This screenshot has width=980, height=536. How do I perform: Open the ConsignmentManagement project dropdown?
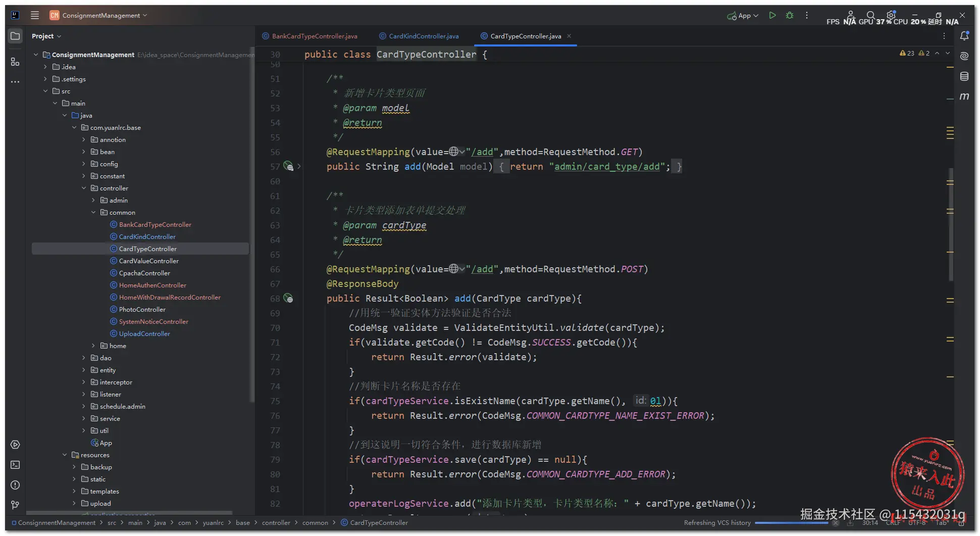[98, 15]
